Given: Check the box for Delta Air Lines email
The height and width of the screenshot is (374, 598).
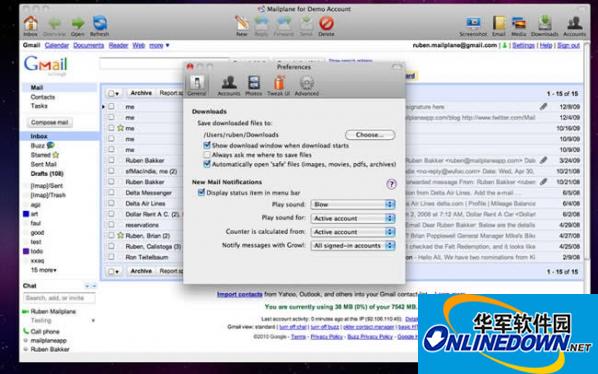Looking at the screenshot, I should 111,203.
